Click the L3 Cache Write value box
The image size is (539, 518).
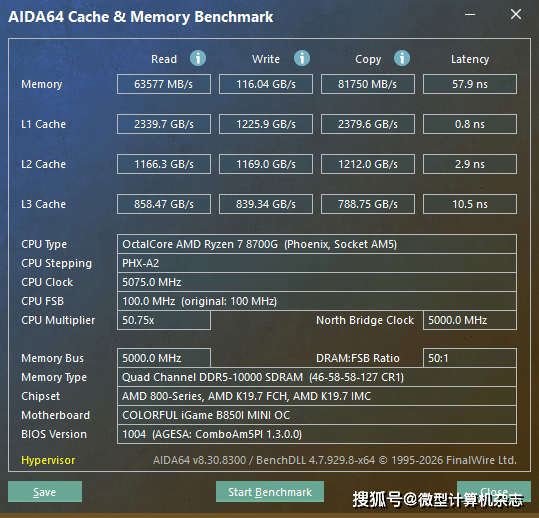coord(266,204)
